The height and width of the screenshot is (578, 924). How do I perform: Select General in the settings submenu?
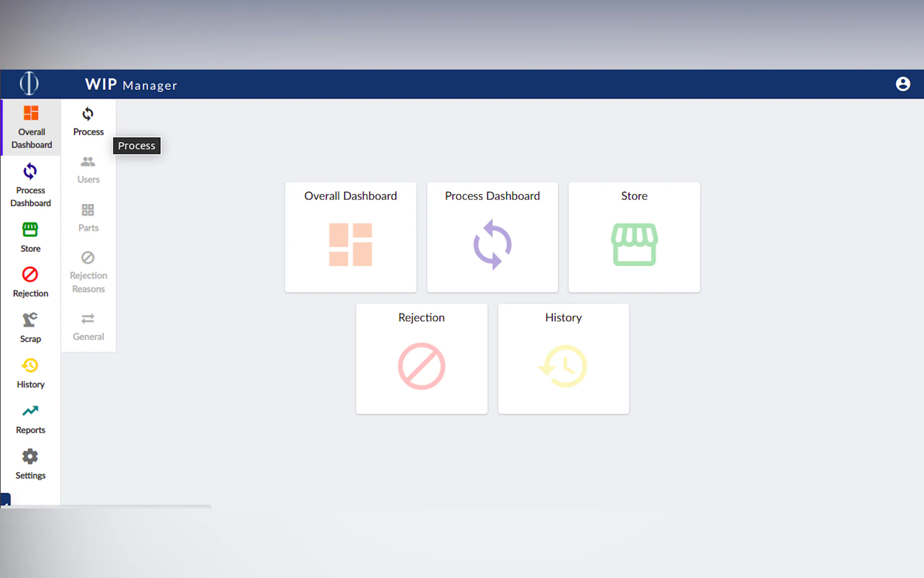pos(88,327)
